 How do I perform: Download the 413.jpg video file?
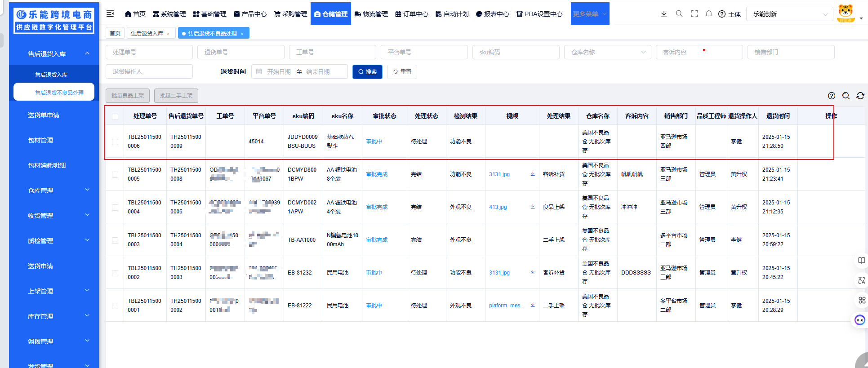tap(533, 207)
